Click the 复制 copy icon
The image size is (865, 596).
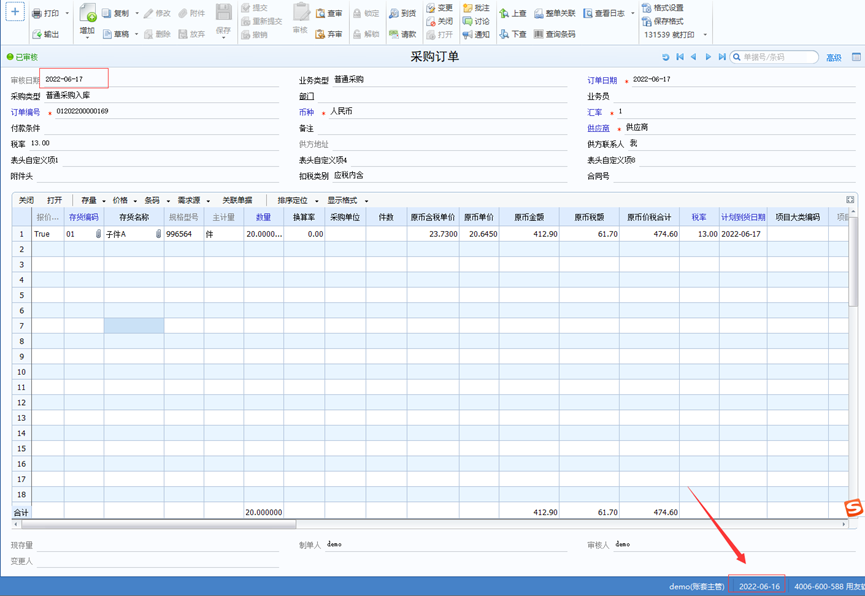tap(106, 13)
